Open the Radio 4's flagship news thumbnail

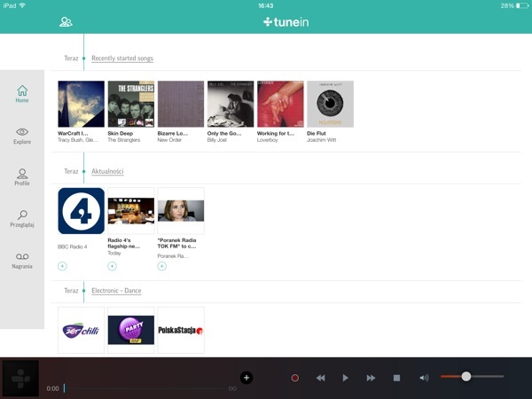click(131, 211)
